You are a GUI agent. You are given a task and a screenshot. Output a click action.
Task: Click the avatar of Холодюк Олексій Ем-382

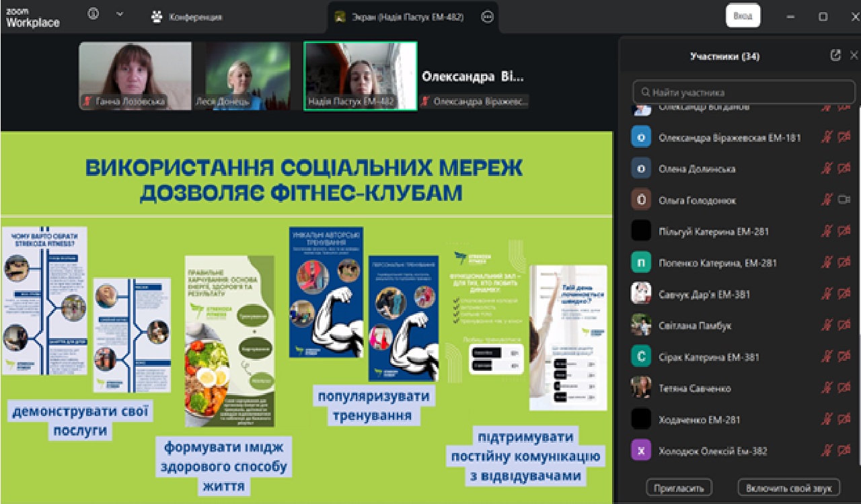tap(641, 451)
